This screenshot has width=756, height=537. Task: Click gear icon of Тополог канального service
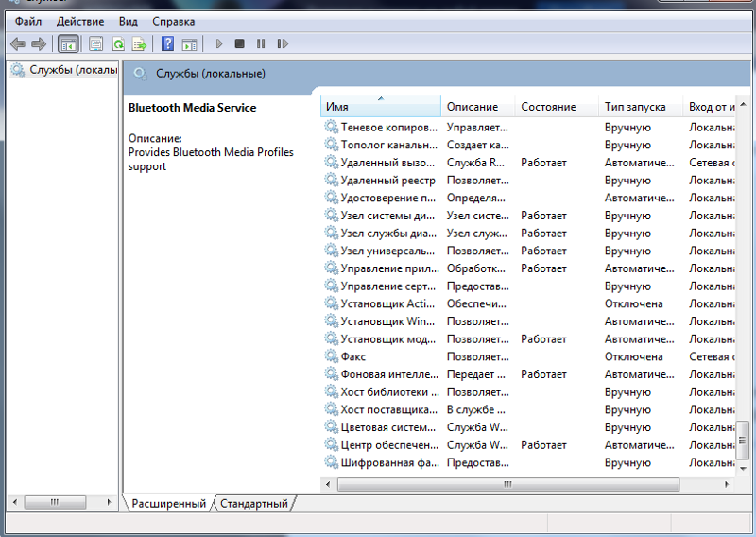(332, 145)
